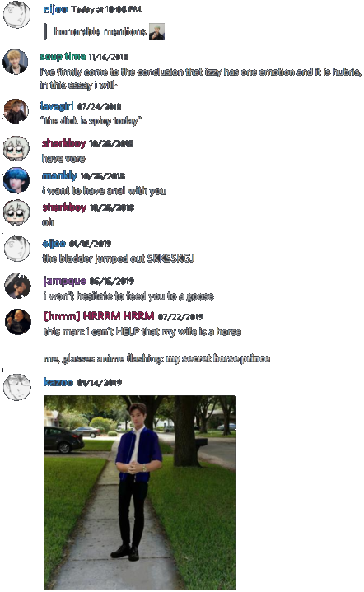The image size is (364, 592).
Task: Click the emoji after honorable mentions
Action: pyautogui.click(x=156, y=31)
